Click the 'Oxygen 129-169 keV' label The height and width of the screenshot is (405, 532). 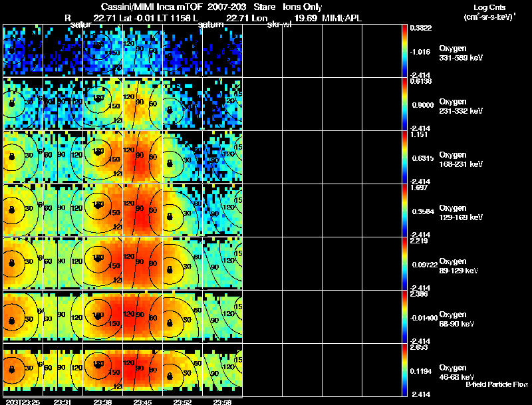coord(461,213)
